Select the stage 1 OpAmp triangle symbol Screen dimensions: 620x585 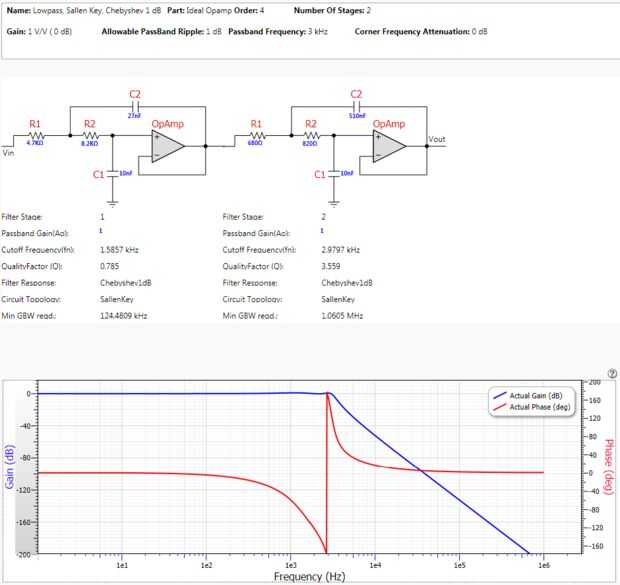pos(168,146)
